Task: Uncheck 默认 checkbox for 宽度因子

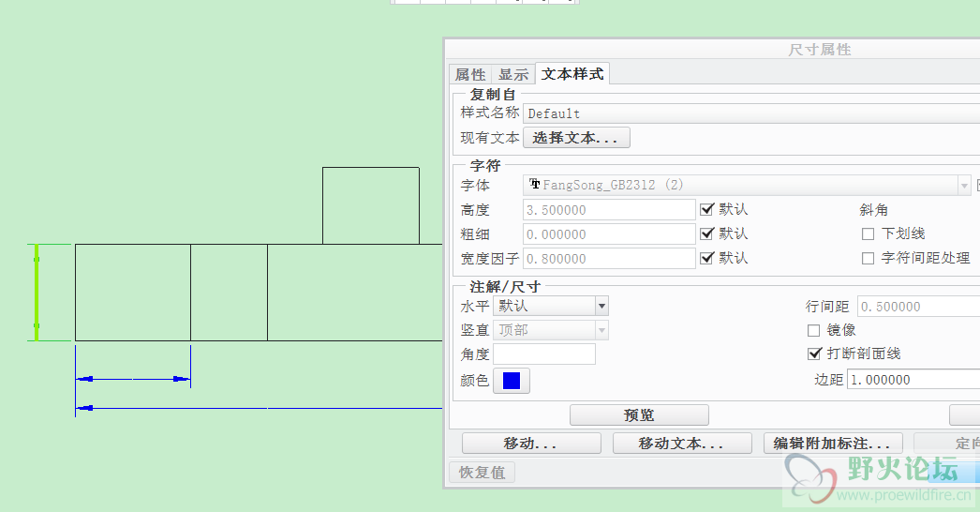Action: (x=706, y=258)
